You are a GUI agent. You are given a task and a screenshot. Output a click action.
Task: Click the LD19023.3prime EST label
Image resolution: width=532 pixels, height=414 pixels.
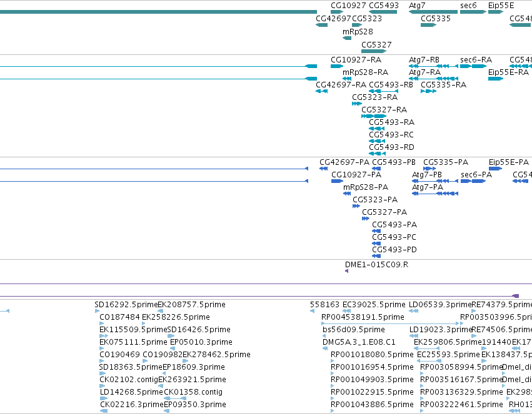point(441,330)
